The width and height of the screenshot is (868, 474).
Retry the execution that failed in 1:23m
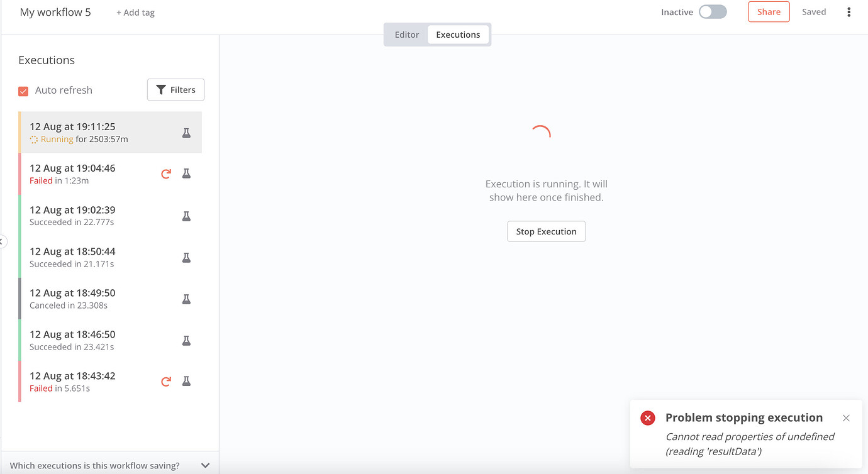click(x=165, y=174)
